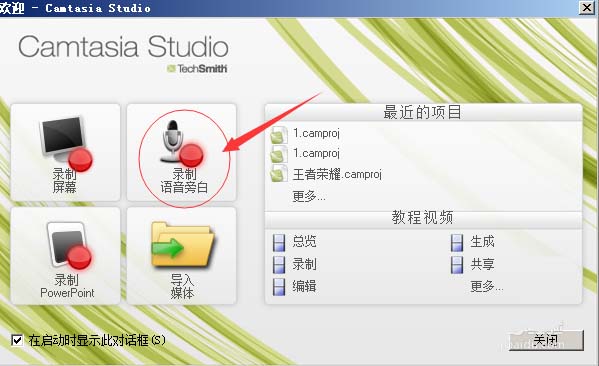Open the 导入媒体 import media folder
599x366 pixels.
(181, 256)
